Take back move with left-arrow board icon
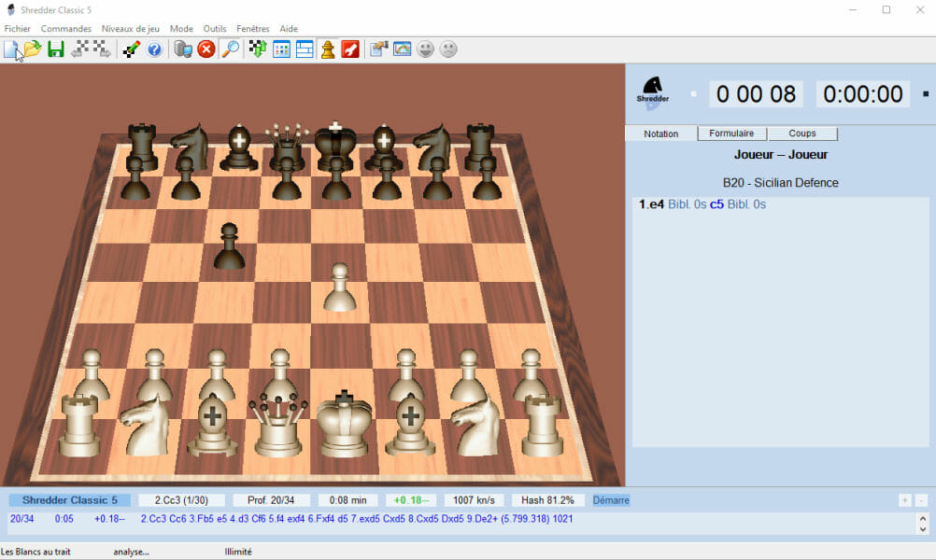Viewport: 936px width, 560px height. 79,49
